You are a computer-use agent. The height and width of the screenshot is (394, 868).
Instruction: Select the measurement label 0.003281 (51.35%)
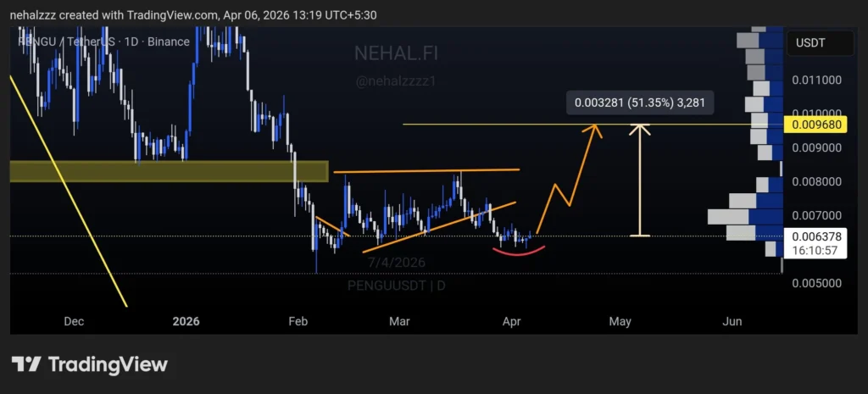pyautogui.click(x=639, y=103)
